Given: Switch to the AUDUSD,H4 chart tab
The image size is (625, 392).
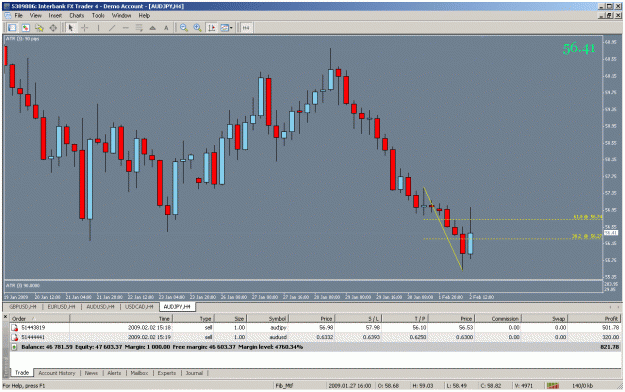Looking at the screenshot, I should (100, 307).
